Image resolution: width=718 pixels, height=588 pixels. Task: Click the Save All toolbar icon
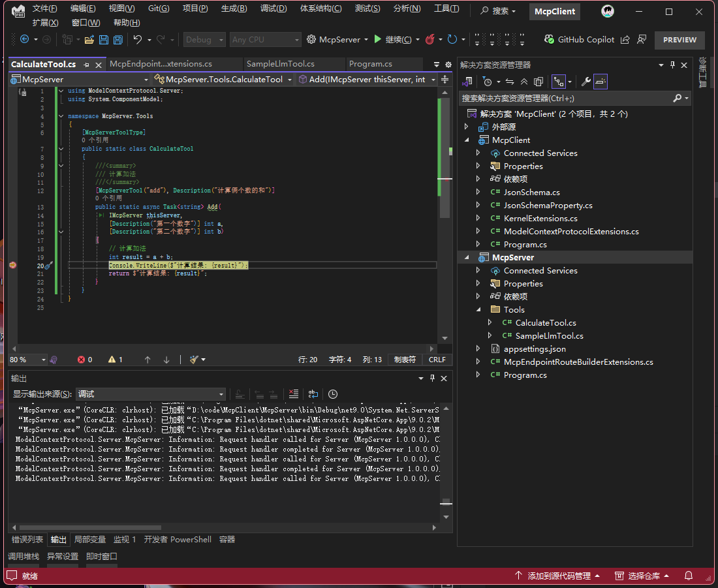click(117, 40)
